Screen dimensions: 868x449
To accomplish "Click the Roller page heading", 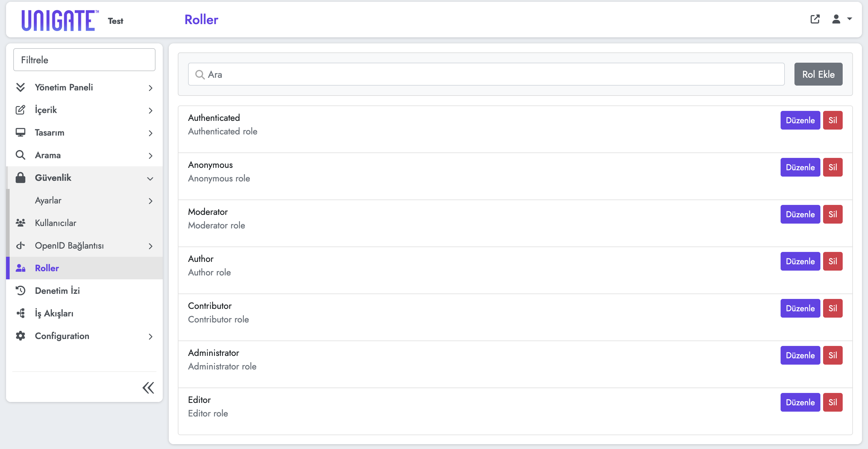I will pyautogui.click(x=201, y=20).
